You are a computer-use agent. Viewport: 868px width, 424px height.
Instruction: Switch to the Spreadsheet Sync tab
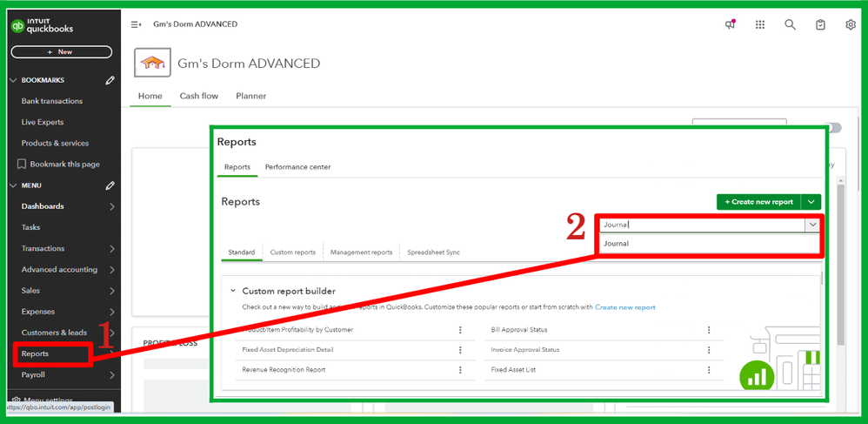click(433, 252)
